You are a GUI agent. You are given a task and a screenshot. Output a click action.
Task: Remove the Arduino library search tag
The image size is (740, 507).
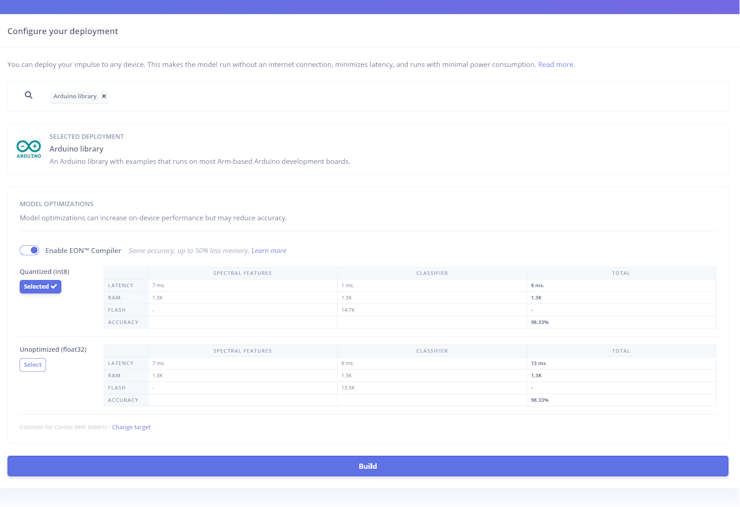[x=104, y=96]
